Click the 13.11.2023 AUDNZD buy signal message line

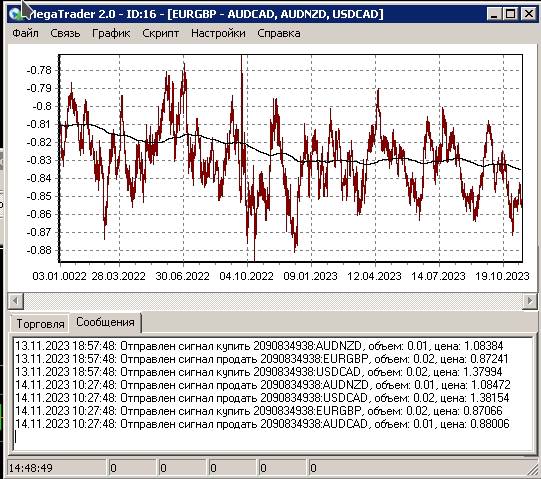[x=259, y=346]
